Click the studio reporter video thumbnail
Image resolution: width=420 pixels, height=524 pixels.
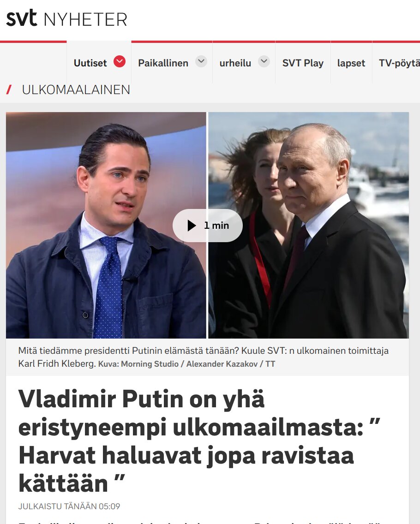106,225
